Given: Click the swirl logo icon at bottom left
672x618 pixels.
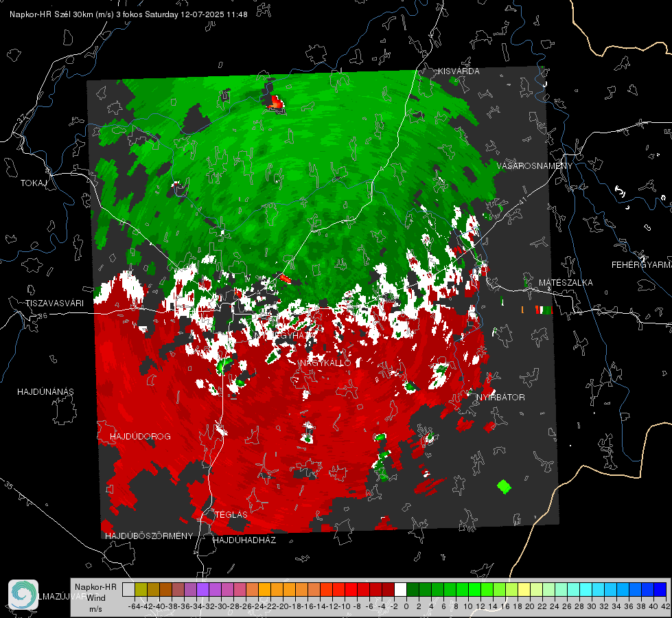Looking at the screenshot, I should pos(23,595).
